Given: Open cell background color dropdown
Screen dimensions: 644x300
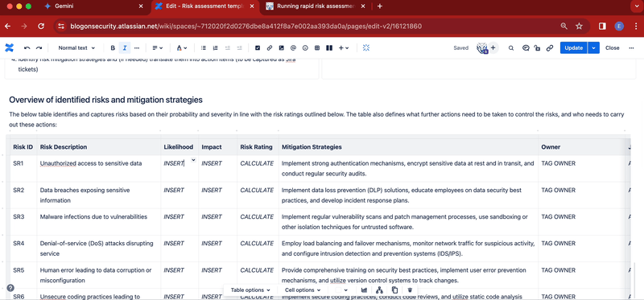Looking at the screenshot, I should [341, 290].
